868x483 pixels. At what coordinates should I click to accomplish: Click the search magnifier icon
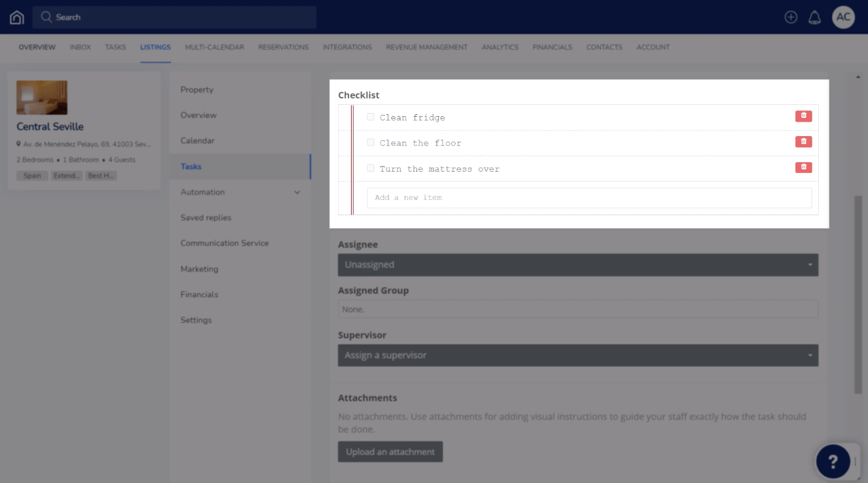(x=46, y=17)
